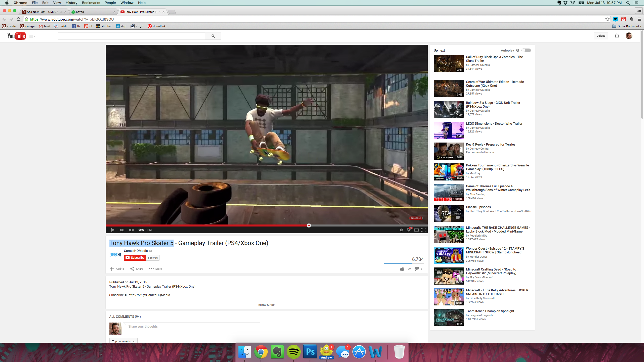Screen dimensions: 644x362
Task: Open the reddit bookmark
Action: (x=61, y=26)
